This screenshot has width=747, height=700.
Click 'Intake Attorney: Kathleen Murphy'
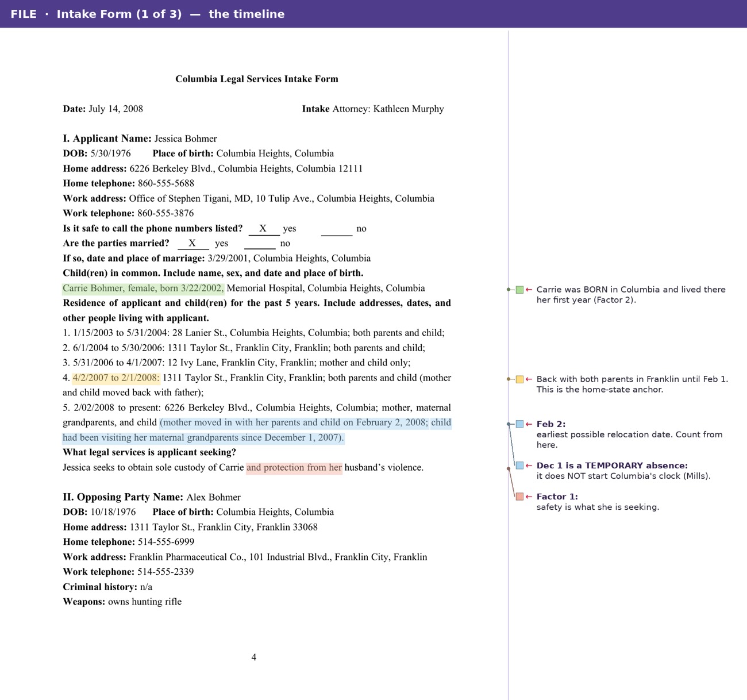coord(373,109)
